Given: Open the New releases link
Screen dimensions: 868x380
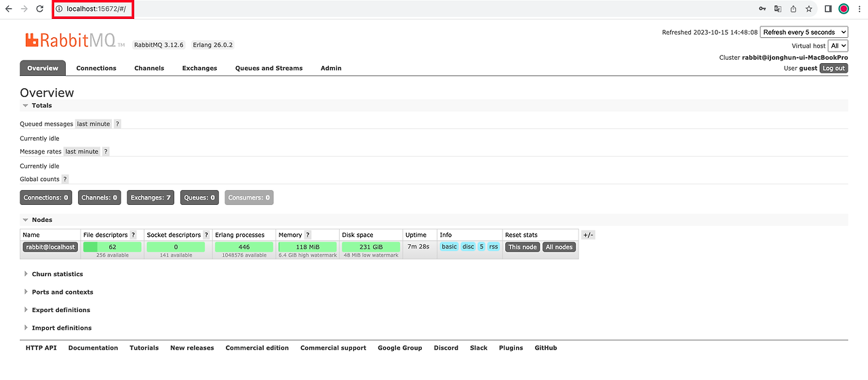Looking at the screenshot, I should [192, 347].
